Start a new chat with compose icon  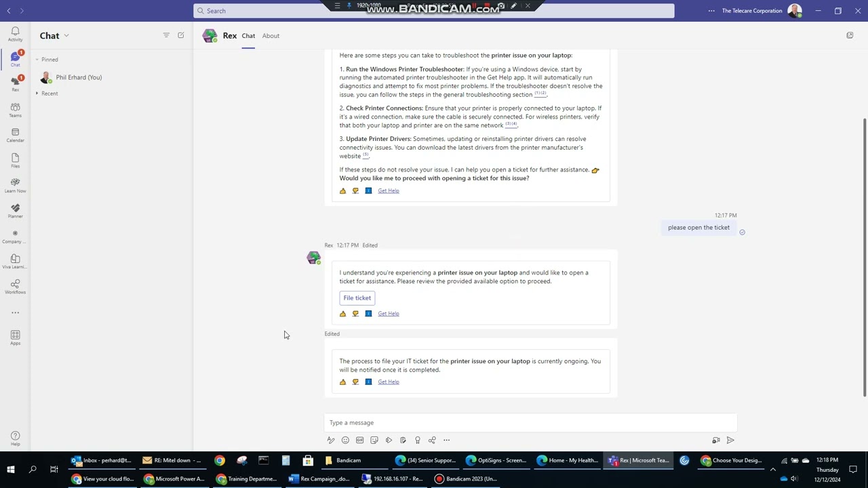point(181,35)
